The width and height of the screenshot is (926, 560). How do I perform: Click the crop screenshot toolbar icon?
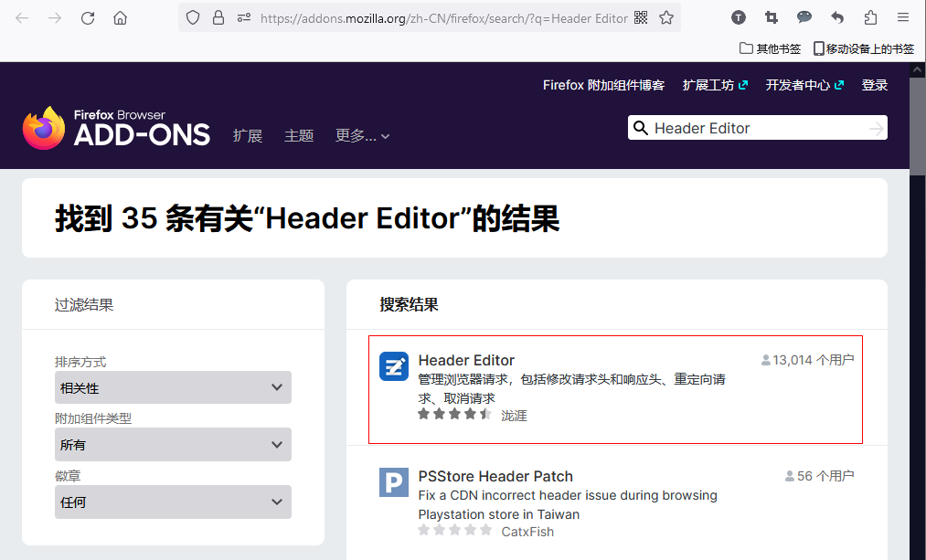(x=772, y=17)
